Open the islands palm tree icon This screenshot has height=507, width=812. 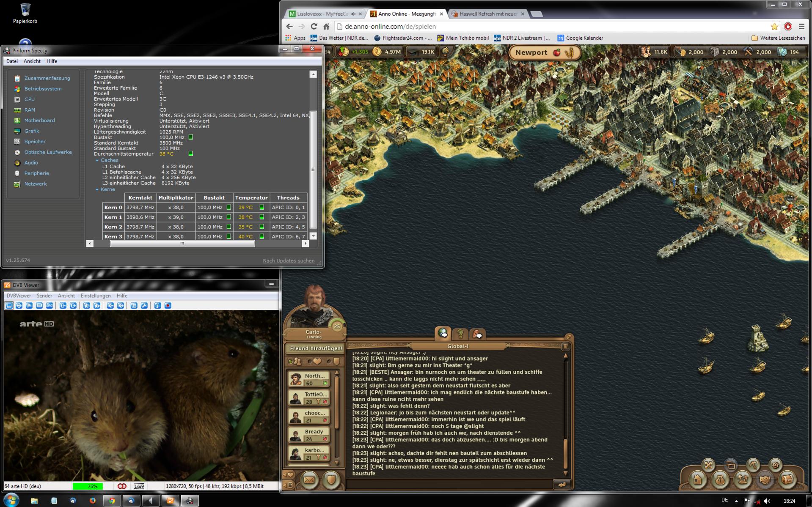(743, 480)
